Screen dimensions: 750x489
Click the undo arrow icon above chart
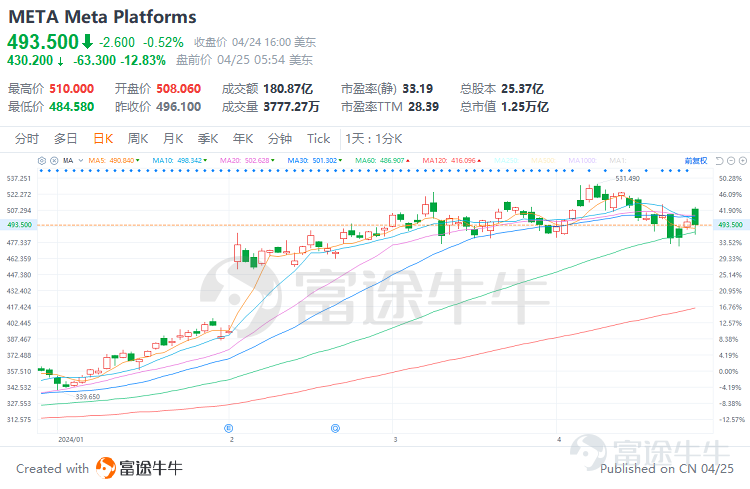click(x=719, y=161)
